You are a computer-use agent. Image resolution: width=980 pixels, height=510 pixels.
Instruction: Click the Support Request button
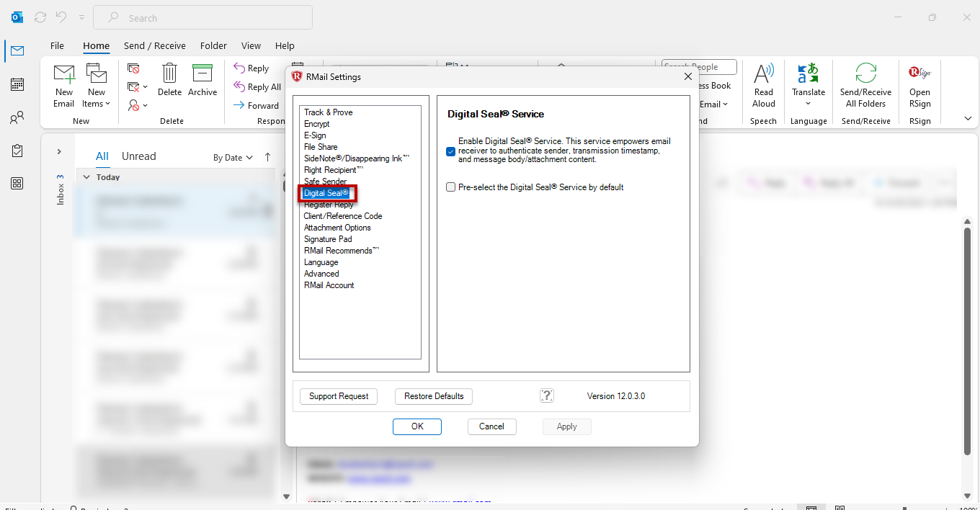point(339,396)
